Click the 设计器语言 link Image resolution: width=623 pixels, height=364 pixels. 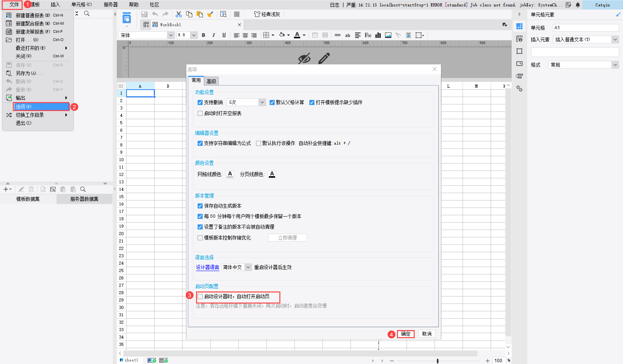tap(207, 267)
